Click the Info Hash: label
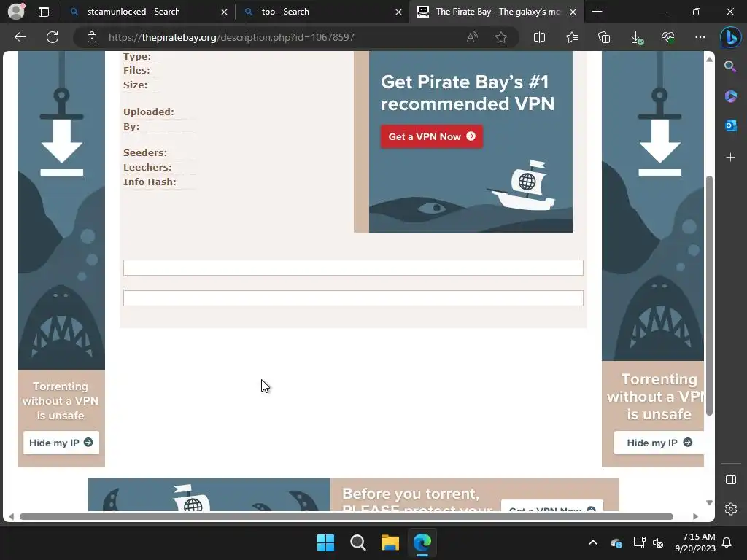Image resolution: width=747 pixels, height=560 pixels. click(150, 182)
